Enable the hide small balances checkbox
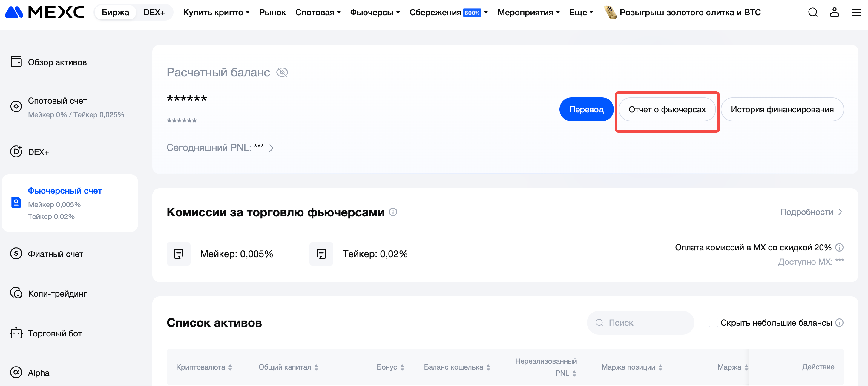The height and width of the screenshot is (386, 868). pyautogui.click(x=713, y=323)
